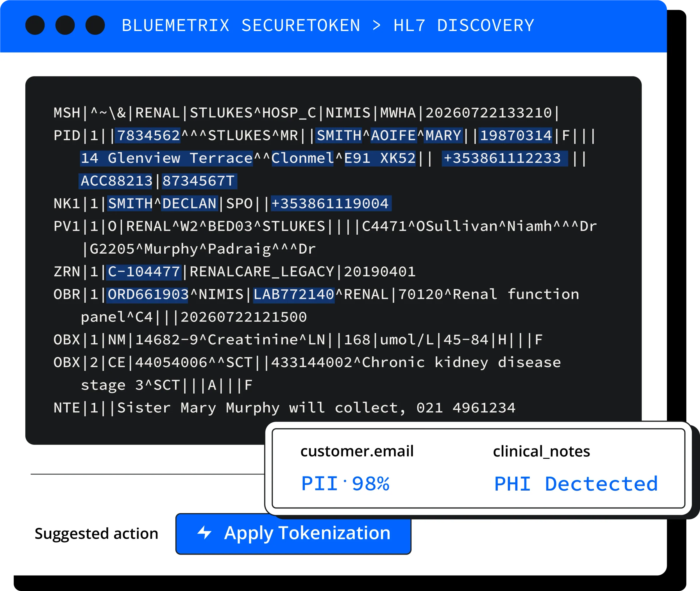Click highlighted phone +353861112233

[505, 158]
